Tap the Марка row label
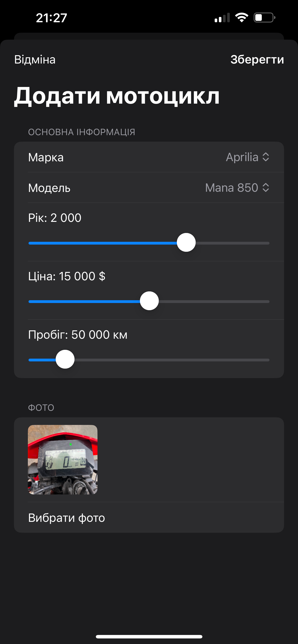This screenshot has width=298, height=644. pyautogui.click(x=46, y=157)
